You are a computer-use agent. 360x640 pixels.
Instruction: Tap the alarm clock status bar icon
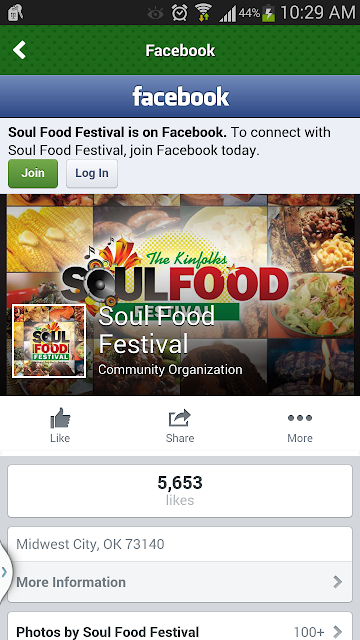[x=179, y=13]
